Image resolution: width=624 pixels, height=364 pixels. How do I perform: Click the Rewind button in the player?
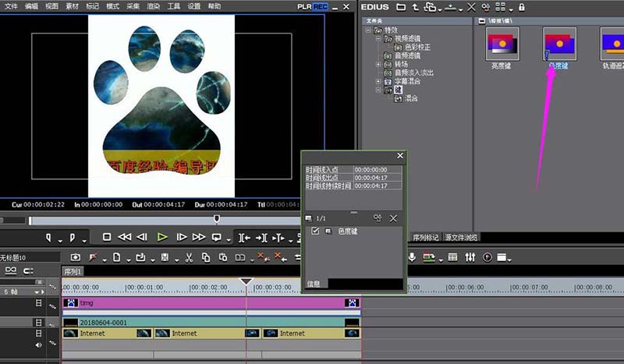(x=125, y=237)
